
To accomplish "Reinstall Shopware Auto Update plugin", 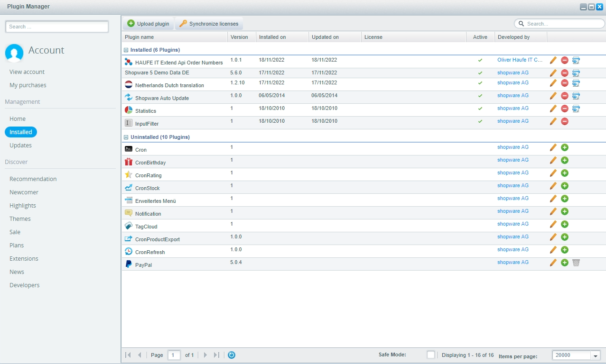I will pos(576,96).
